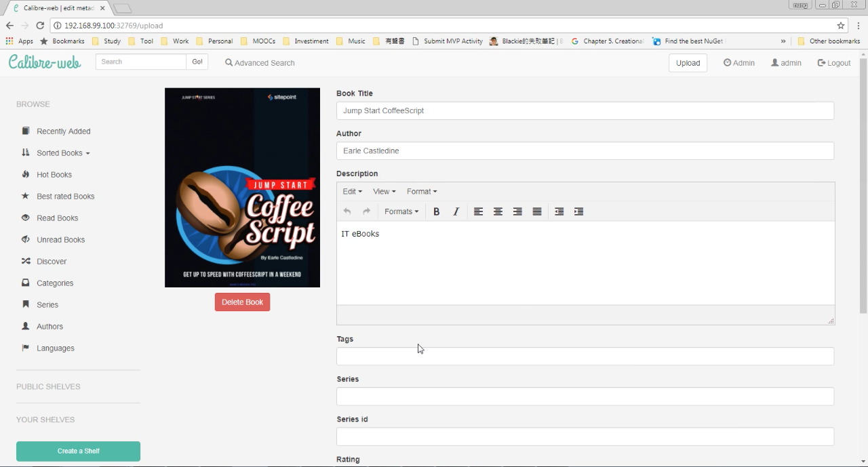Open the editor Format menu

(422, 192)
